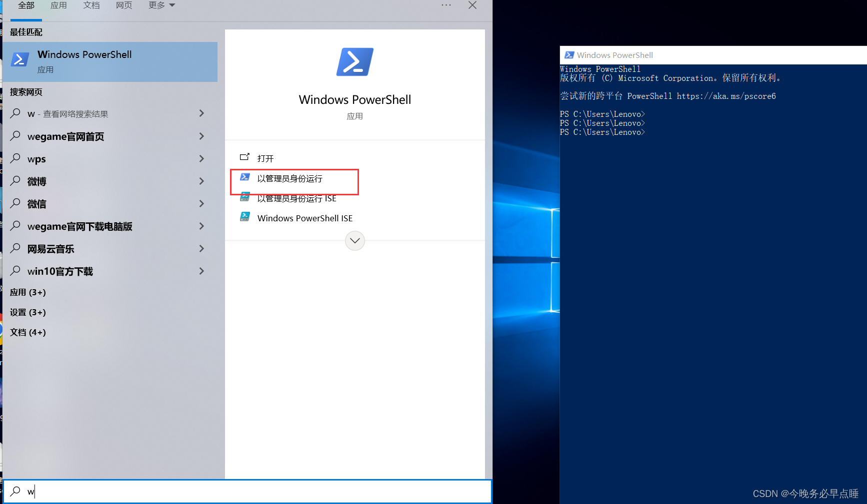867x504 pixels.
Task: Select the win10官方下载 suggestion
Action: 110,271
